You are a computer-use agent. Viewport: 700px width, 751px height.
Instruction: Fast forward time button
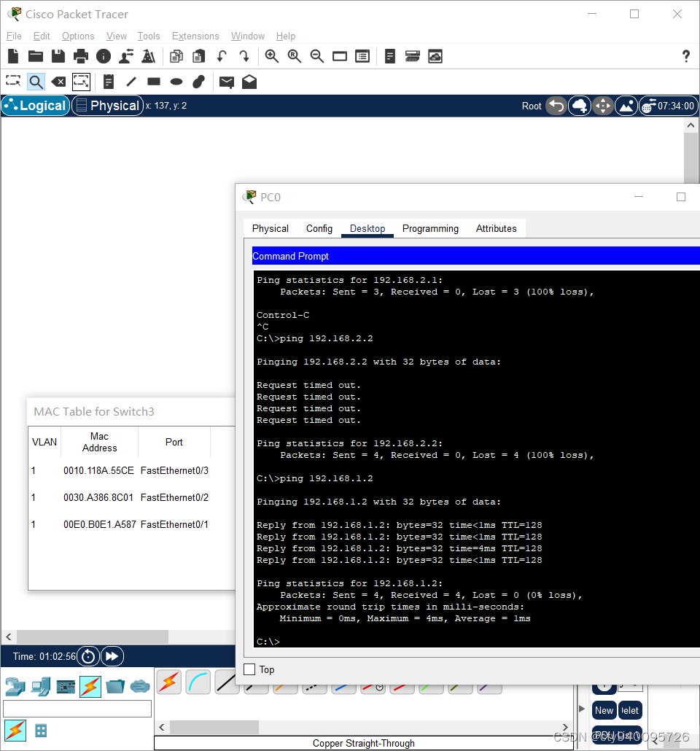(112, 656)
